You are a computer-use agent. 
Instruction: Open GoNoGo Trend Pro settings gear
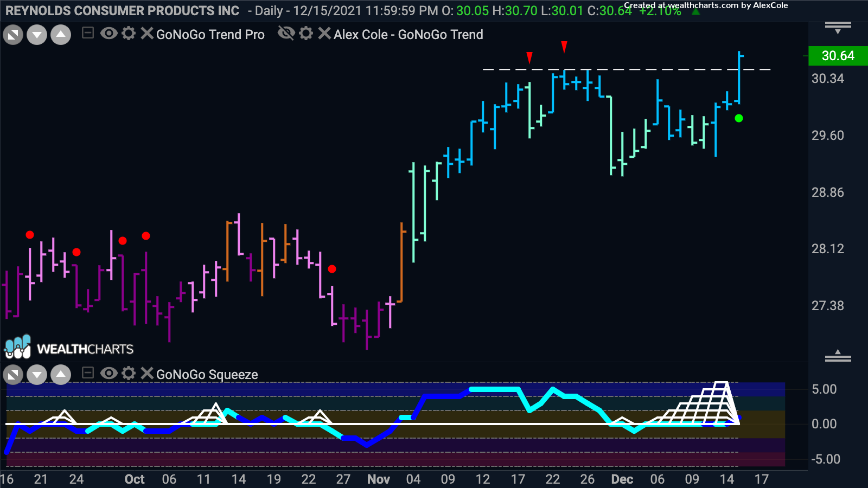[x=129, y=34]
